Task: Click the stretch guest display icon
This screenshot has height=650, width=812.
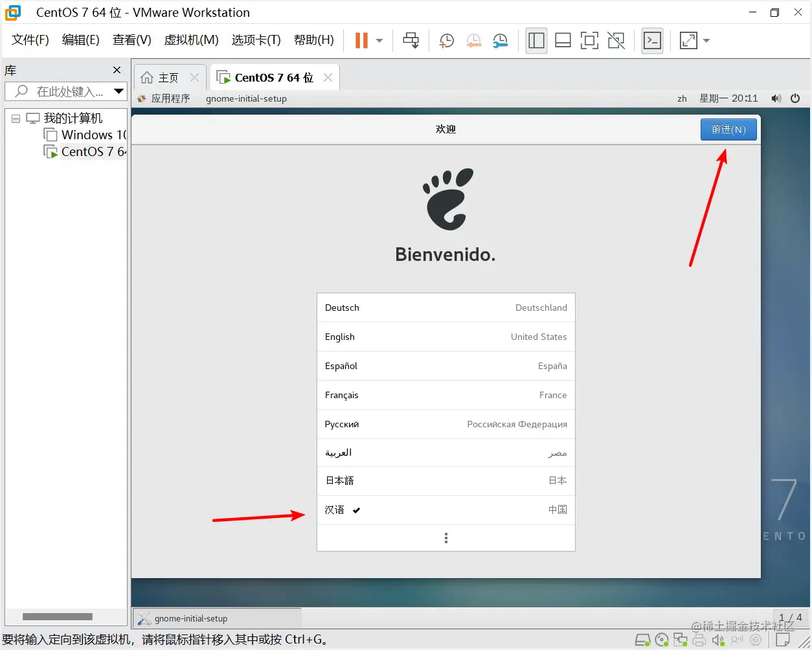Action: [688, 40]
